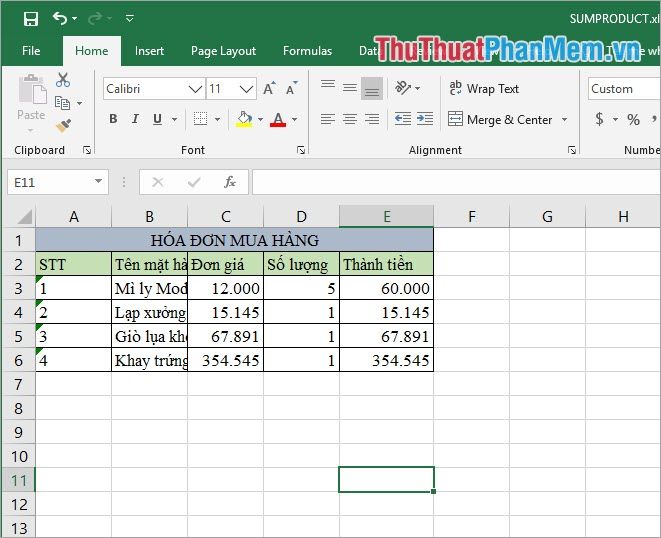Screen dimensions: 661x538
Task: Center text horizontally
Action: pos(349,119)
